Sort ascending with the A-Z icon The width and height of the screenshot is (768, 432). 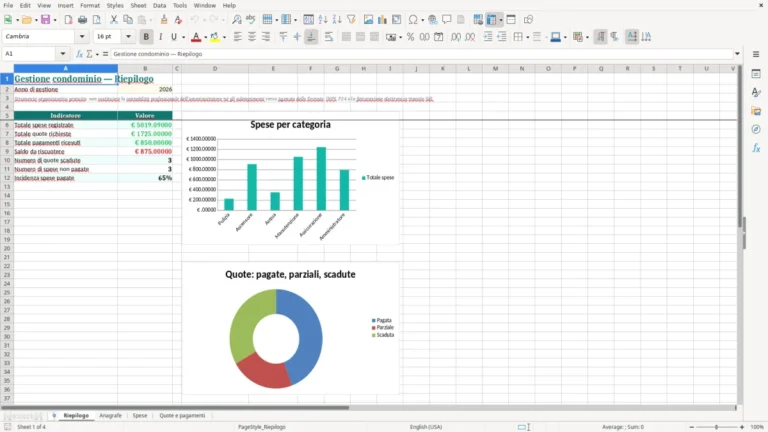pyautogui.click(x=323, y=20)
